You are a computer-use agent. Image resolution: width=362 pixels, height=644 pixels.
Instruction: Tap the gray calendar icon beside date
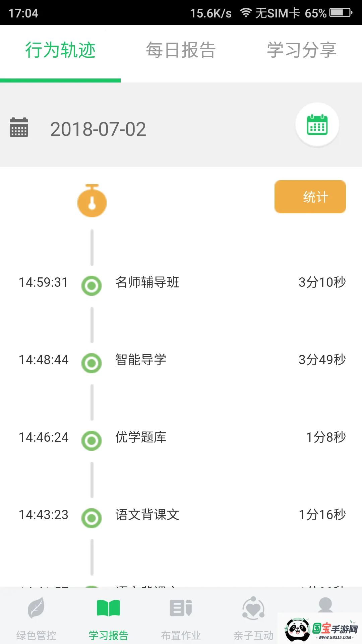[x=19, y=127]
